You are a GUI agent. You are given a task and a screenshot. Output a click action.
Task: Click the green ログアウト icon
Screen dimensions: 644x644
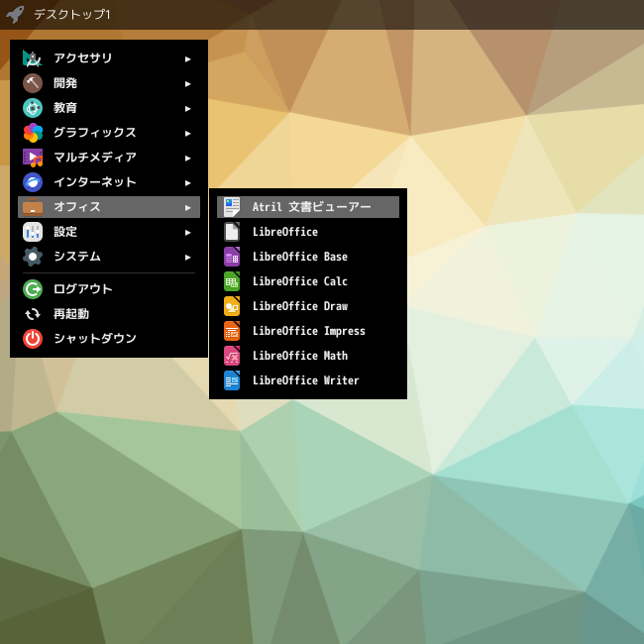[33, 289]
